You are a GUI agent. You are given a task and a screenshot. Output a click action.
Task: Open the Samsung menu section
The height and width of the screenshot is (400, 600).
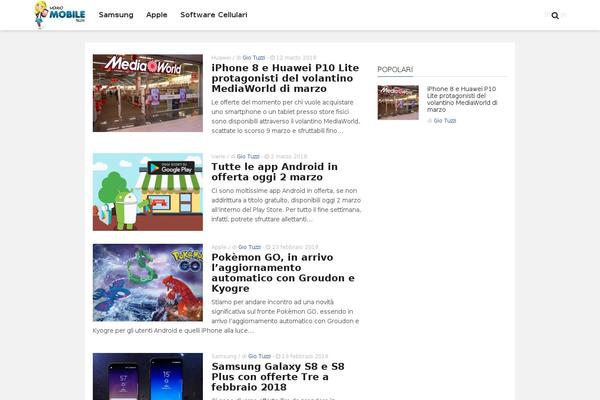pos(116,15)
